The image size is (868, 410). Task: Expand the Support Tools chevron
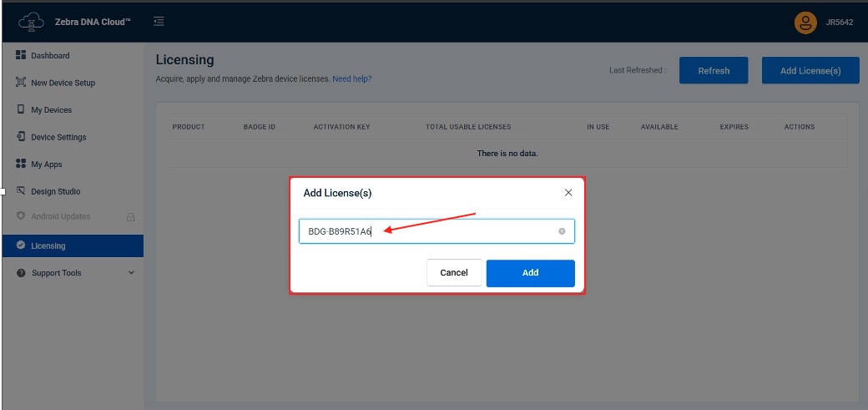pos(131,273)
